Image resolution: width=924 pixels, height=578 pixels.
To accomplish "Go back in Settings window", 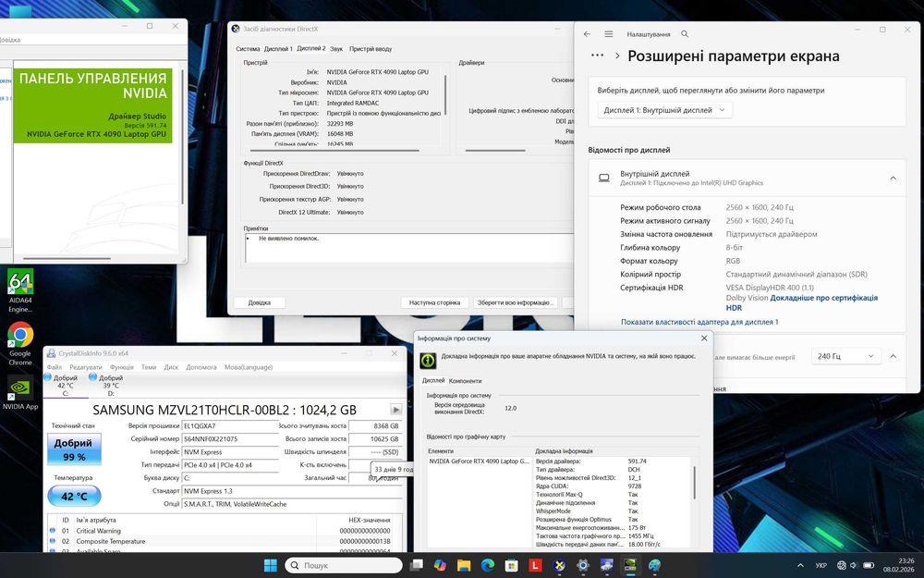I will tap(587, 34).
